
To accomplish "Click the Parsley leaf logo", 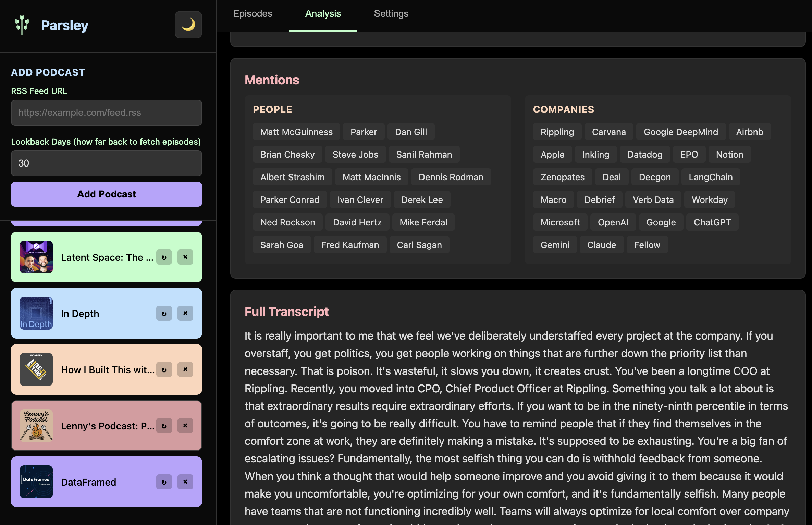I will (22, 25).
